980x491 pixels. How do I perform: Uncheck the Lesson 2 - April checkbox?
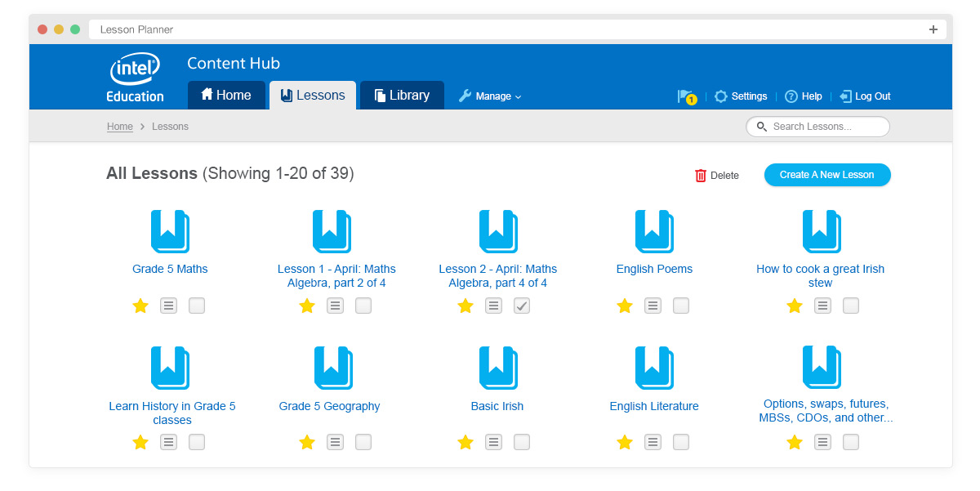point(522,306)
